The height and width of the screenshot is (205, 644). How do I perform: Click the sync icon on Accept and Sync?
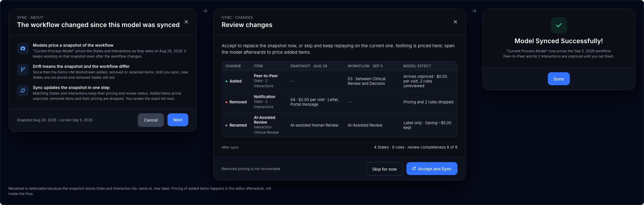coord(414,169)
